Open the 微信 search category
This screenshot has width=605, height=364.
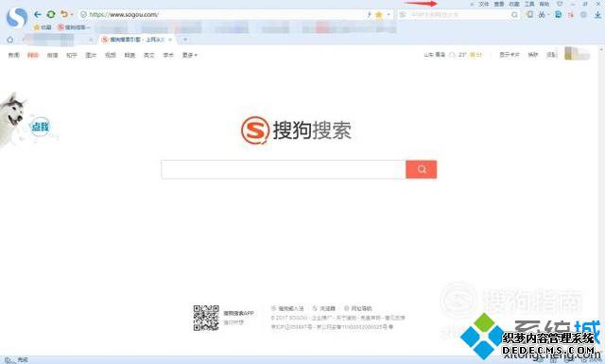pos(53,55)
